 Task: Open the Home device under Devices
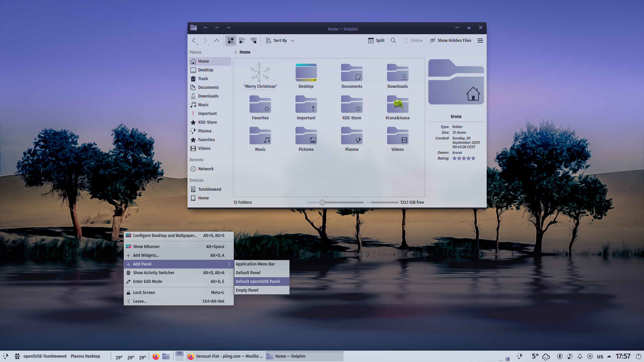coord(210,198)
